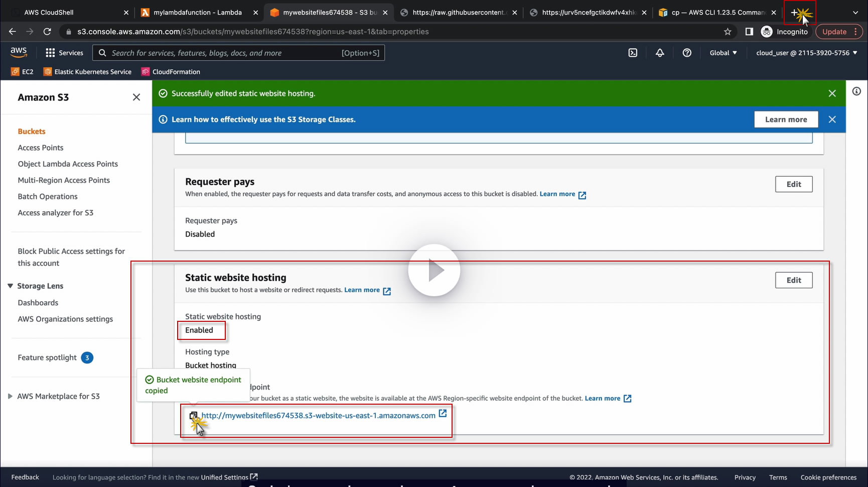Viewport: 868px width, 487px height.
Task: Select the mywebsitefiles674538 S3 tab
Action: click(328, 13)
